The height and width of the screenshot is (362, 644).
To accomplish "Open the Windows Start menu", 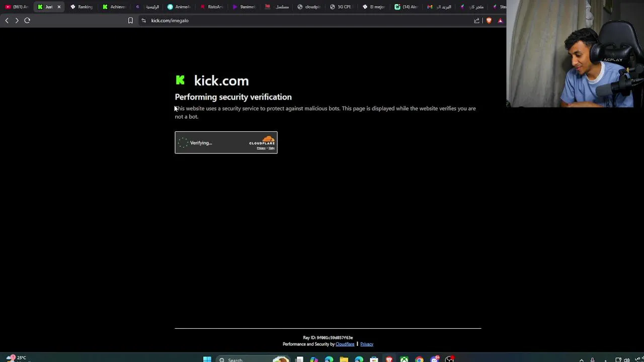I will point(207,359).
